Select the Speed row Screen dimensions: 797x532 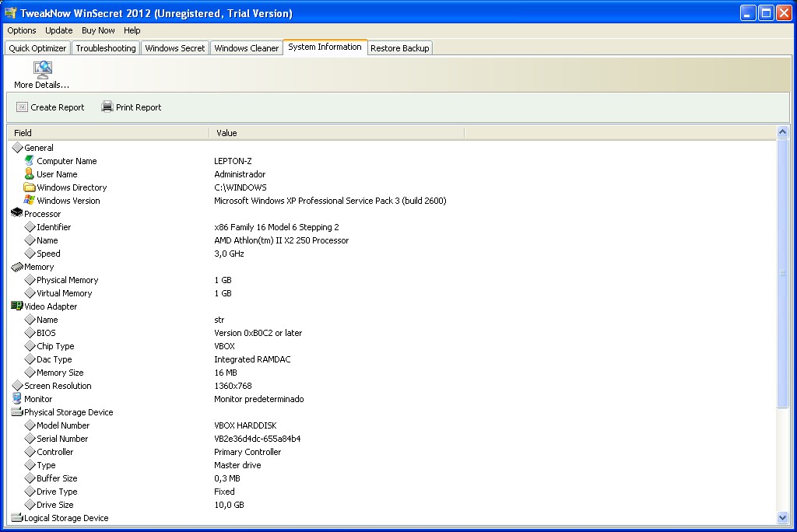tap(392, 253)
